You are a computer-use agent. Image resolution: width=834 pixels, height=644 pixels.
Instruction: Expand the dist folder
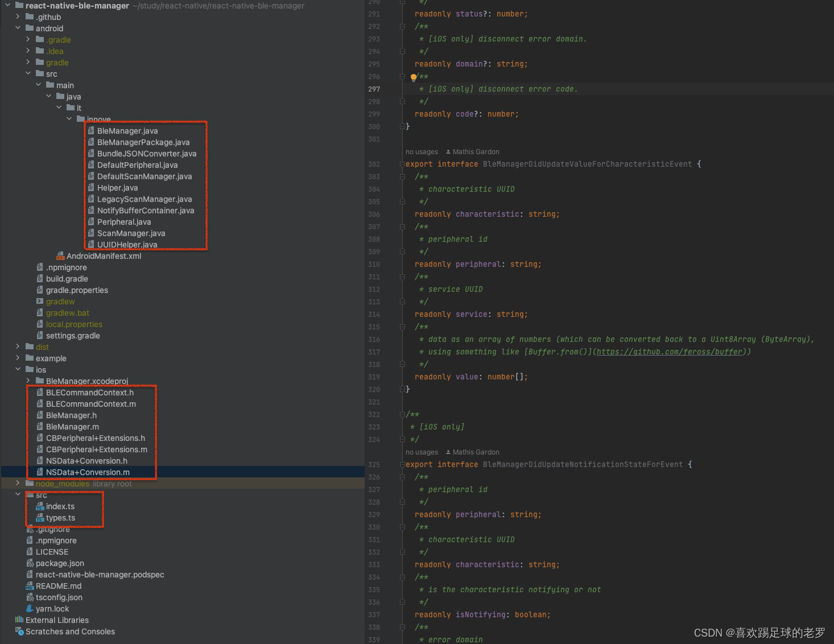(18, 347)
